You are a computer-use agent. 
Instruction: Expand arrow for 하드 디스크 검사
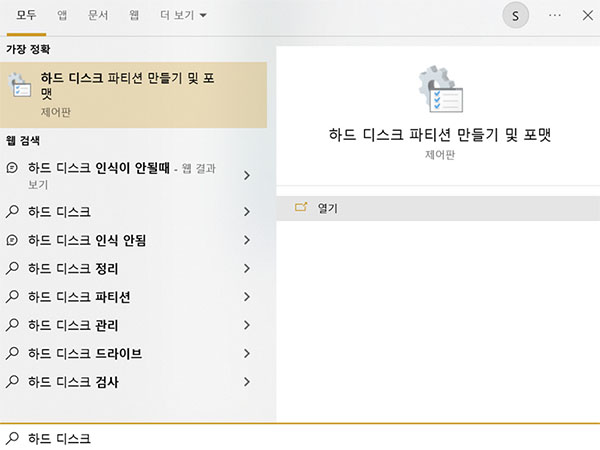(x=247, y=382)
